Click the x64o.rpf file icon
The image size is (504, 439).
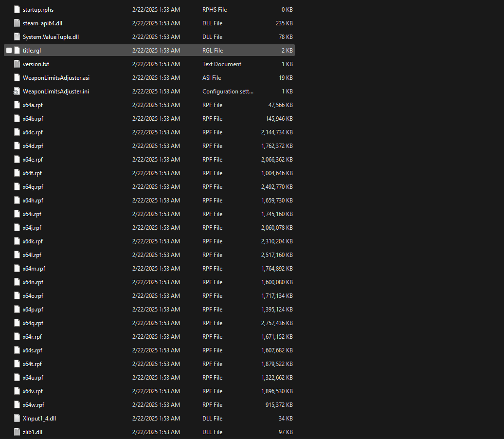17,295
